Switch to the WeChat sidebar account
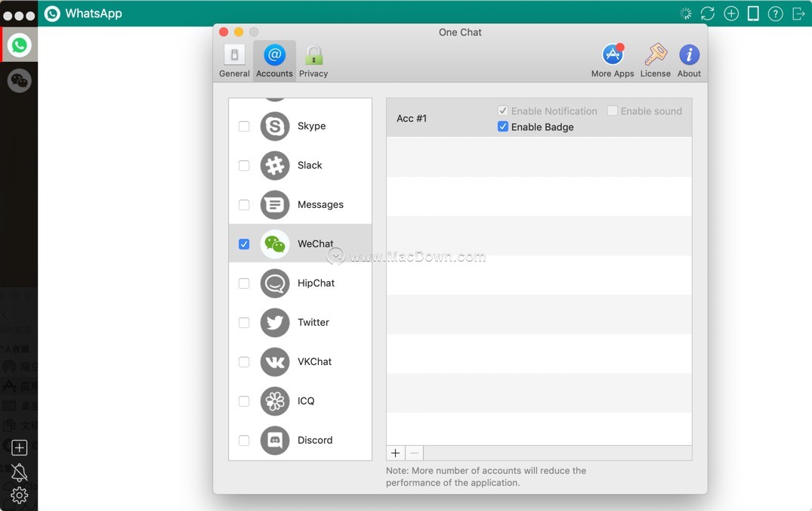Screen dimensions: 812x511 tap(19, 80)
